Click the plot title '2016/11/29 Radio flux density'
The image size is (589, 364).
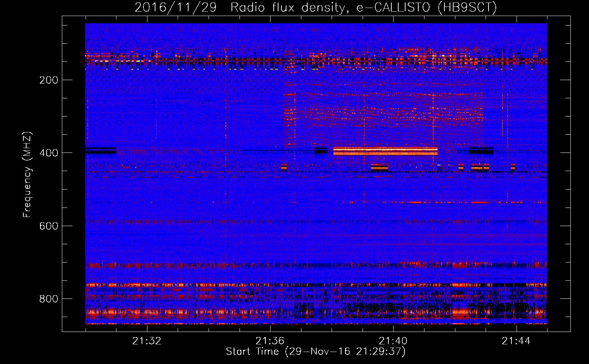coord(316,7)
